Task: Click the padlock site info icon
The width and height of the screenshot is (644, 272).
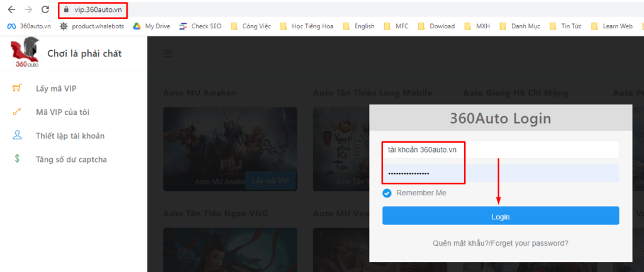Action: [66, 10]
